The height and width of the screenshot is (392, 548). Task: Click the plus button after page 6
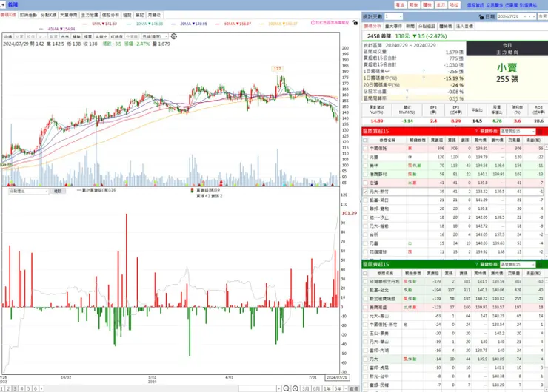pyautogui.click(x=41, y=388)
